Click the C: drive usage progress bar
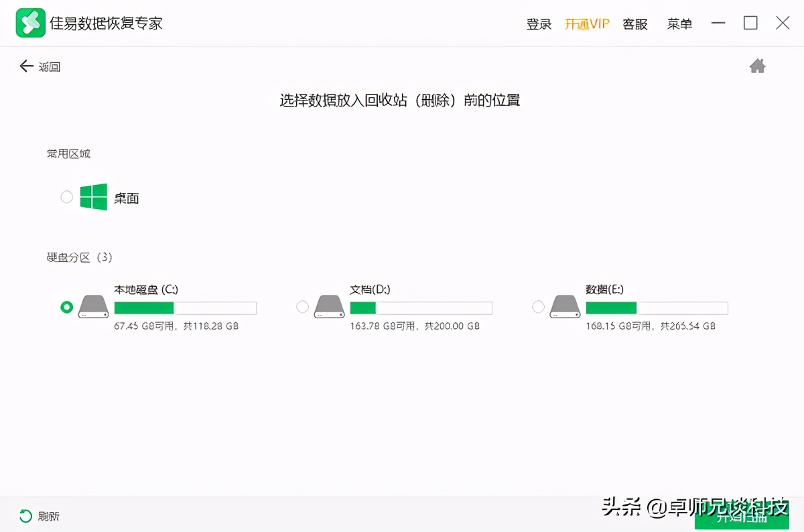The image size is (804, 532). 186,308
